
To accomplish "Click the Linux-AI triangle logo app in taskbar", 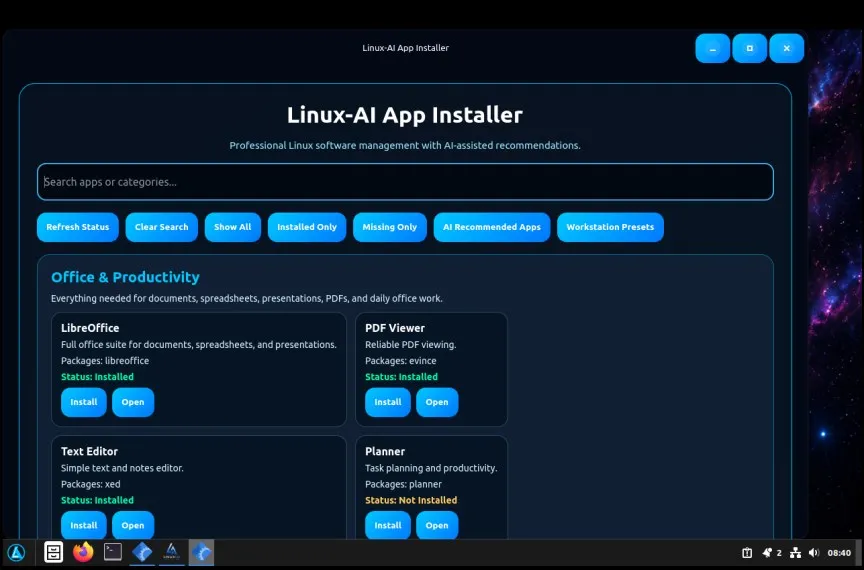I will click(171, 552).
